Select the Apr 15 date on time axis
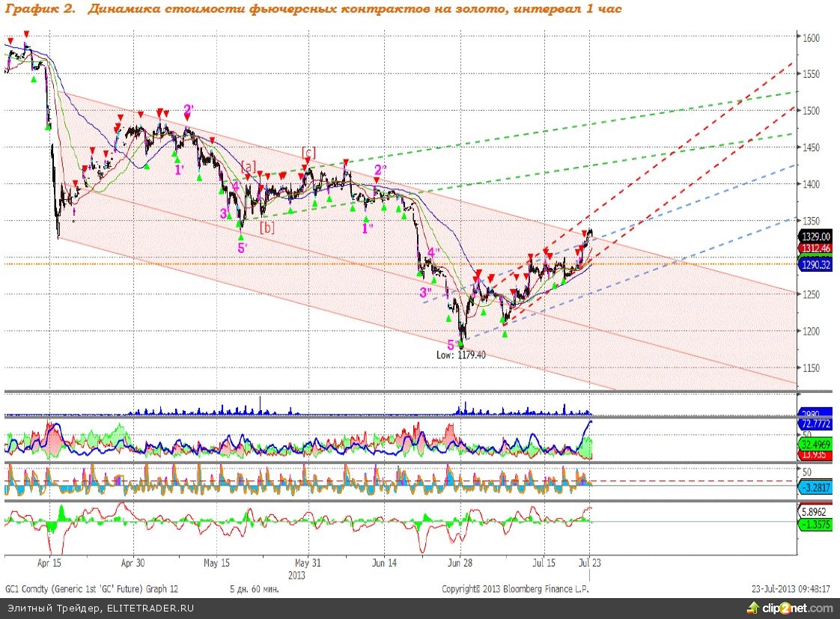The height and width of the screenshot is (619, 840). (49, 561)
